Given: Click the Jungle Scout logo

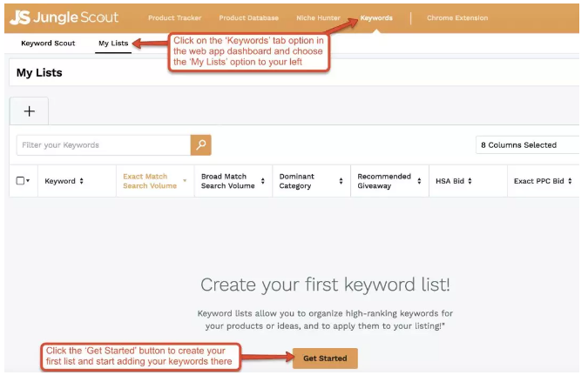Looking at the screenshot, I should pyautogui.click(x=64, y=17).
